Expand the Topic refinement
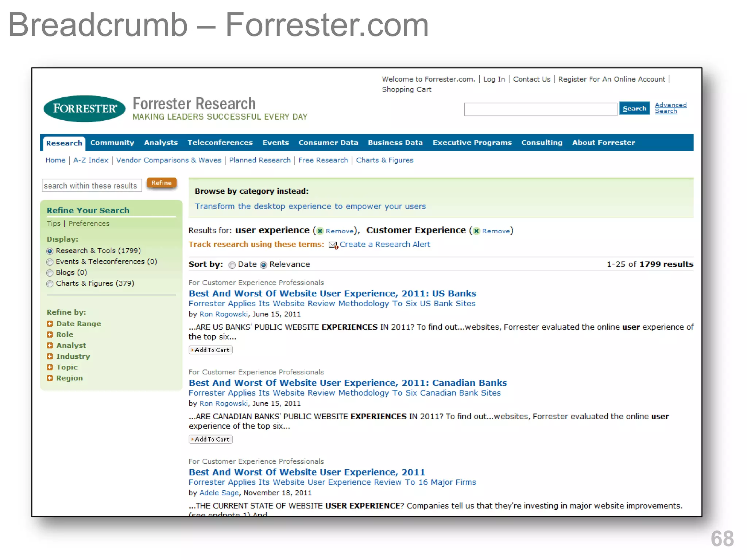The image size is (747, 560). (x=50, y=367)
